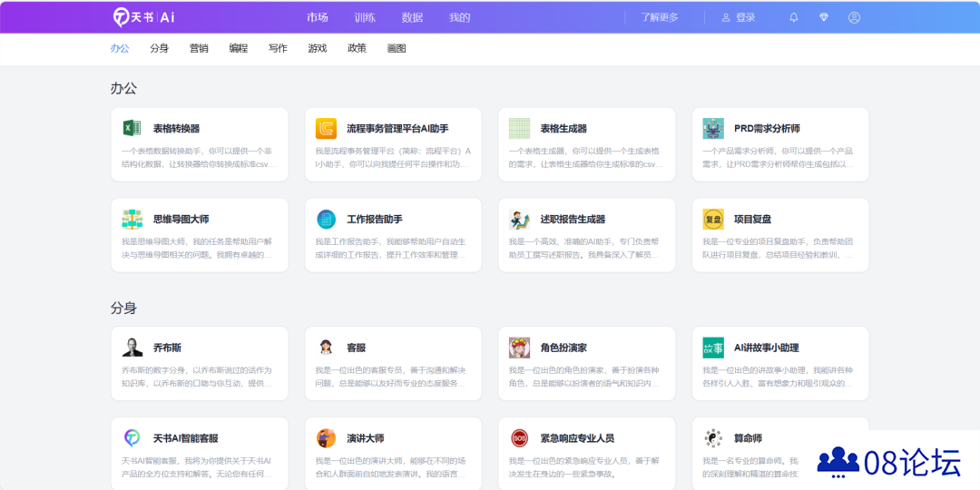
Task: Open the notification bell icon
Action: tap(794, 17)
